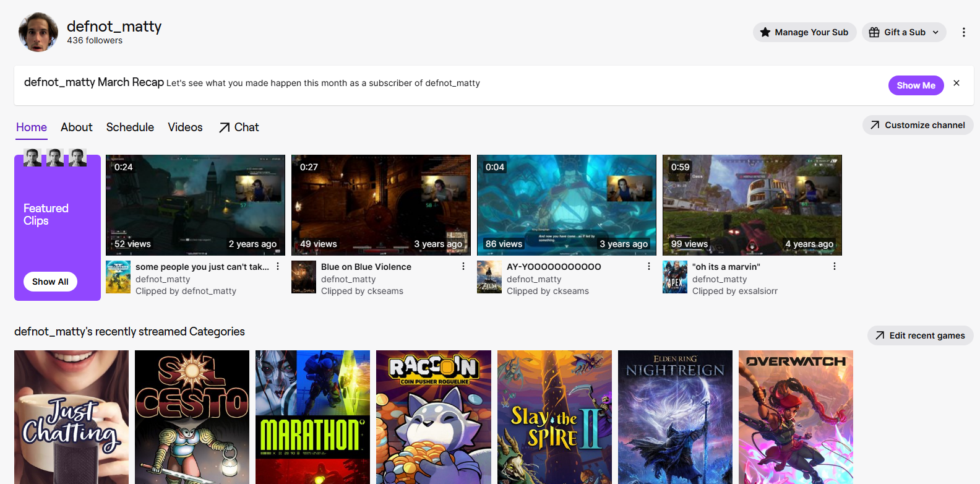Click the Apex Legends game box art icon
This screenshot has height=484, width=980.
coord(675,277)
